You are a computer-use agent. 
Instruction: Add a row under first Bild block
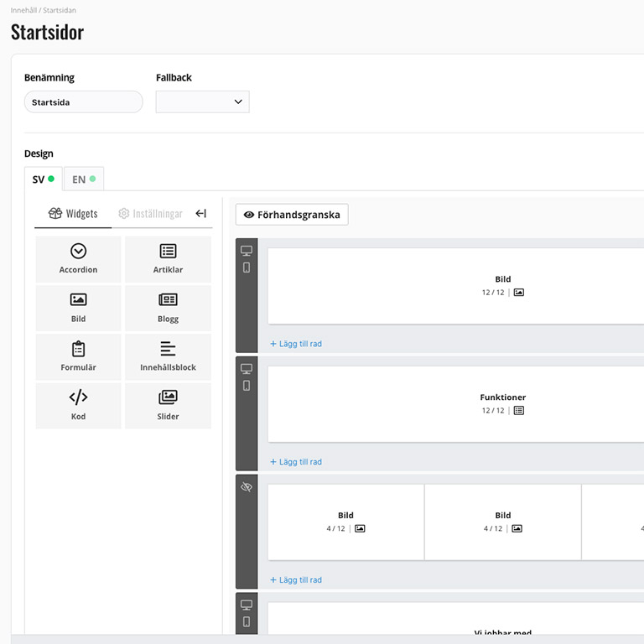click(296, 344)
